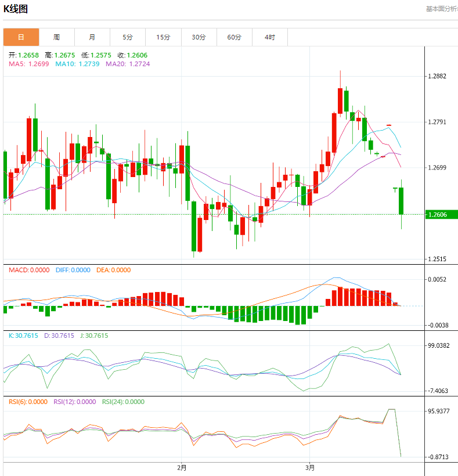This screenshot has height=476, width=458.
Task: Click the 2月 date marker on axis
Action: [x=182, y=467]
